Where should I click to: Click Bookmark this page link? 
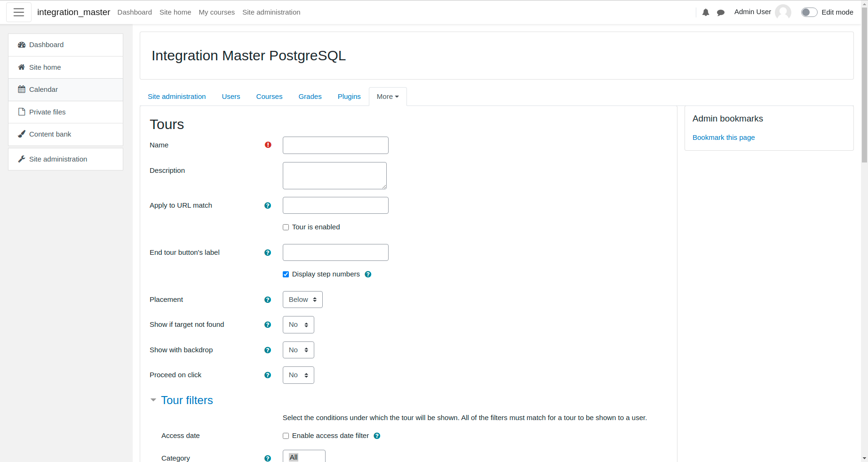point(724,138)
